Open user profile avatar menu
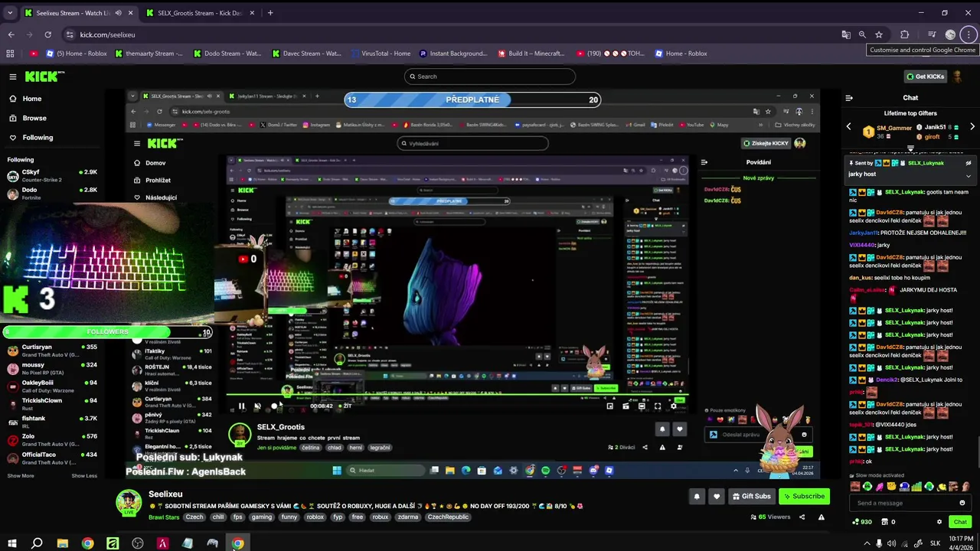This screenshot has height=551, width=980. tap(957, 77)
